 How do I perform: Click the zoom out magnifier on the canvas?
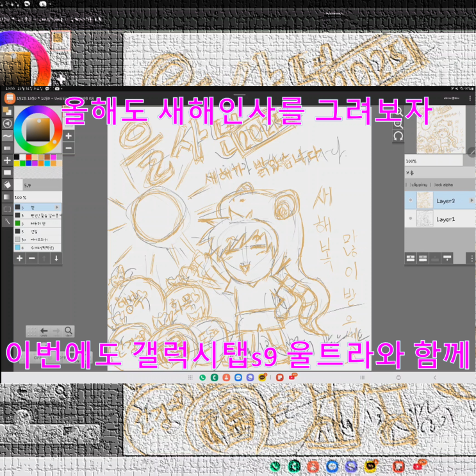click(398, 124)
